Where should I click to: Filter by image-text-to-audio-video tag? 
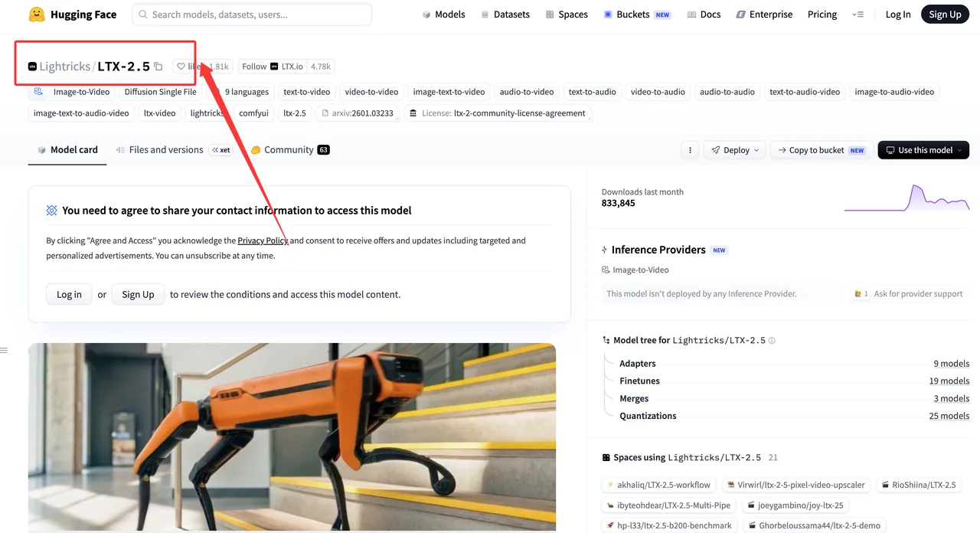click(x=81, y=113)
